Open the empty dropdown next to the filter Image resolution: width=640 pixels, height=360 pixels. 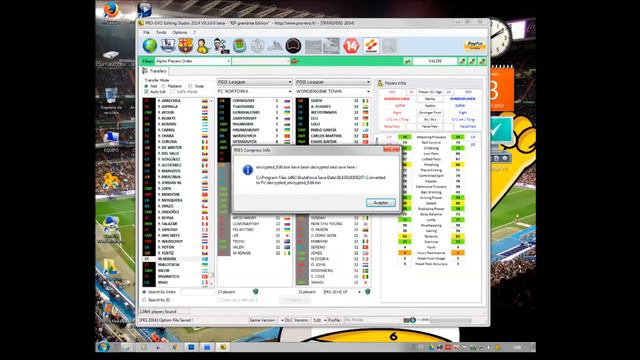click(x=261, y=61)
